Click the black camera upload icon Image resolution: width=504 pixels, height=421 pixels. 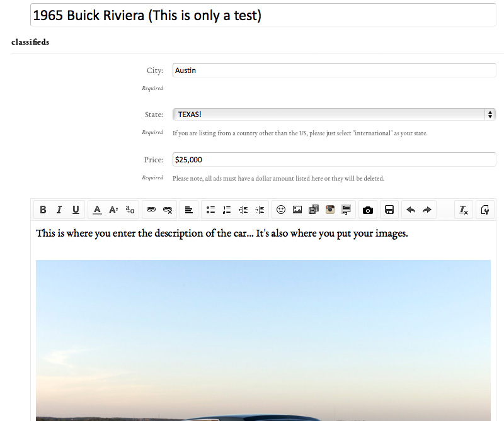click(x=368, y=210)
